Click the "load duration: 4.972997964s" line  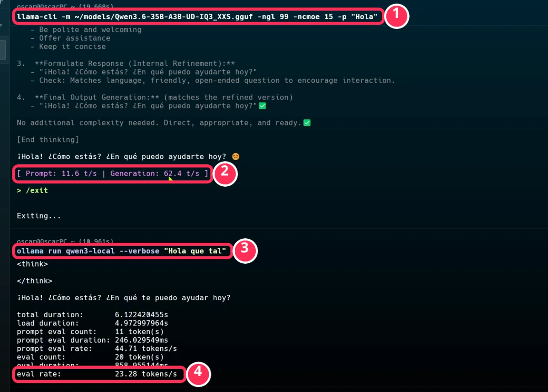click(93, 323)
